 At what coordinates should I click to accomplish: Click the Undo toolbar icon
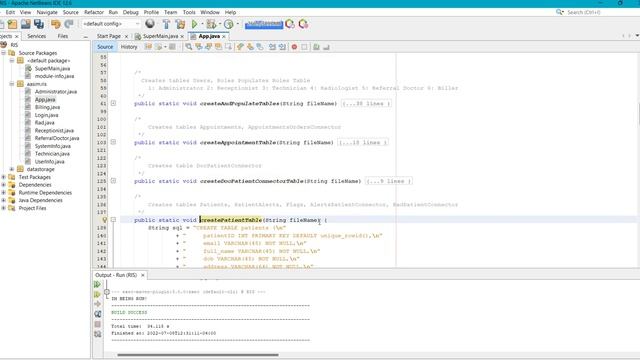56,24
